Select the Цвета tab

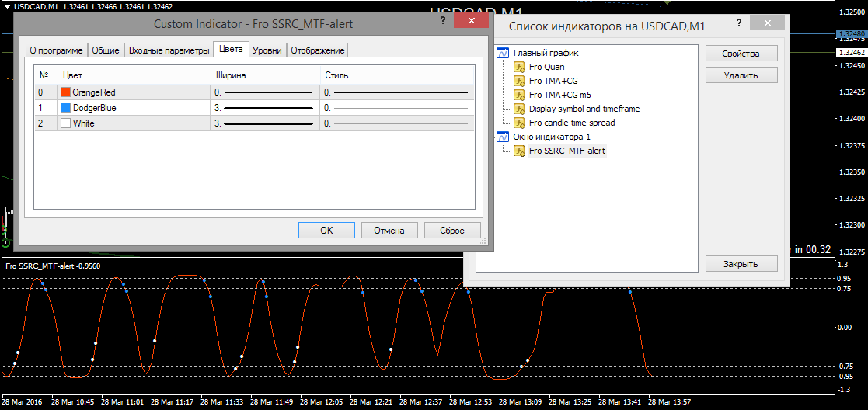(231, 49)
